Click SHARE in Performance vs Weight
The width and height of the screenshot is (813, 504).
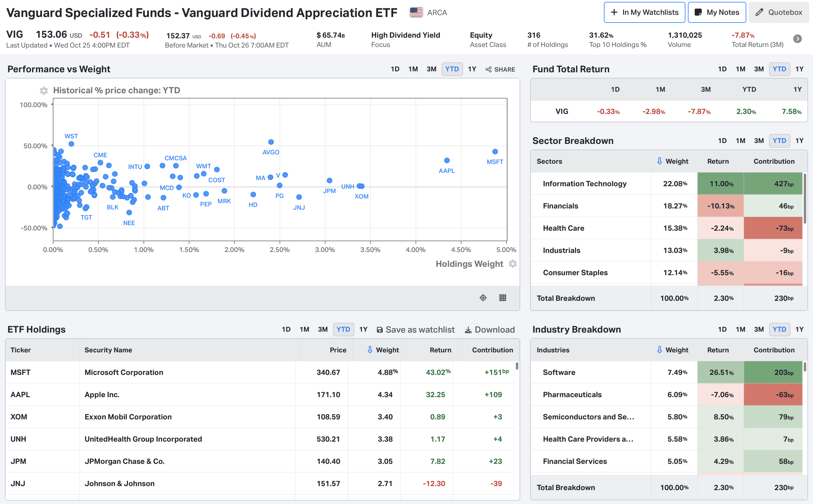pyautogui.click(x=500, y=69)
